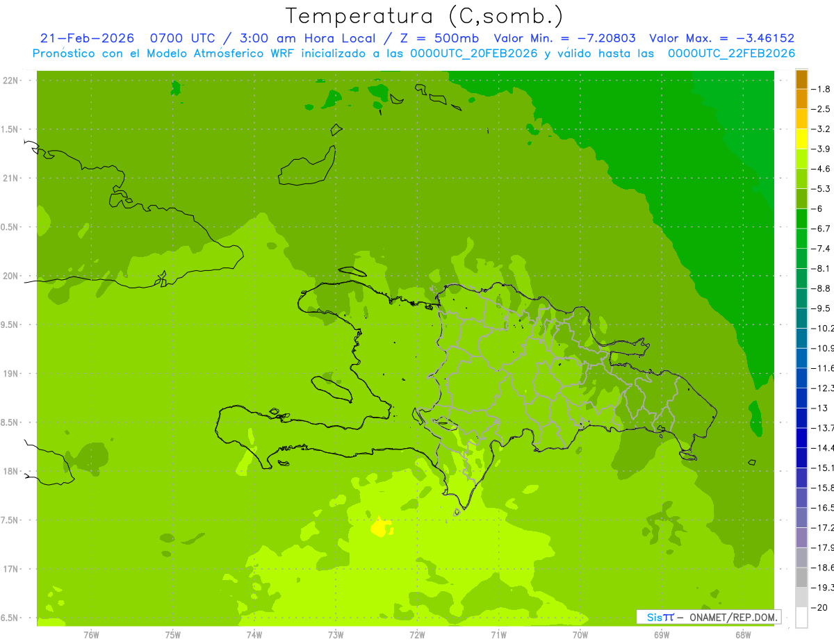Click the "75W" longitude label

tap(173, 635)
